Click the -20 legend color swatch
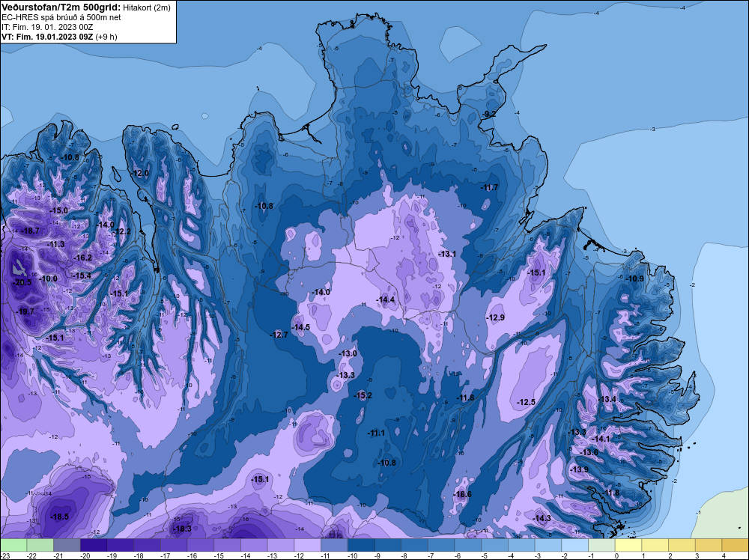Image resolution: width=749 pixels, height=560 pixels. (x=93, y=545)
